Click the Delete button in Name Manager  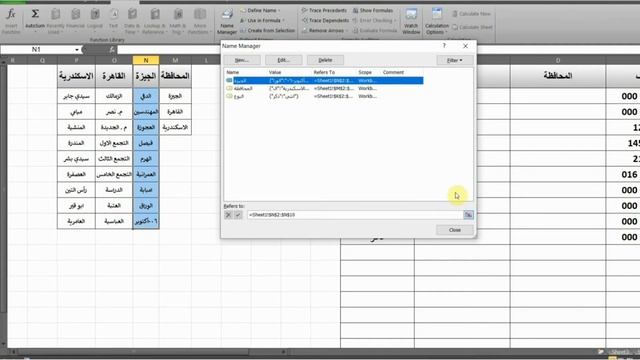point(325,60)
